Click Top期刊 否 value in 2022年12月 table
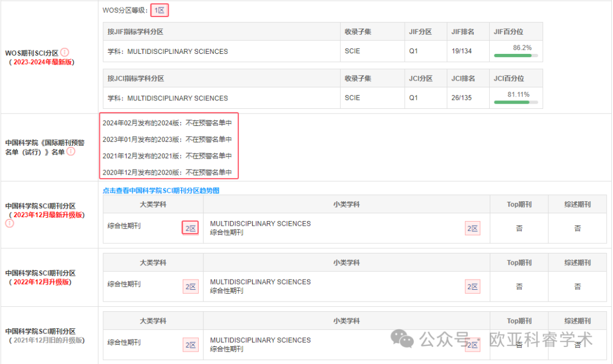The image size is (613, 364). [x=519, y=286]
